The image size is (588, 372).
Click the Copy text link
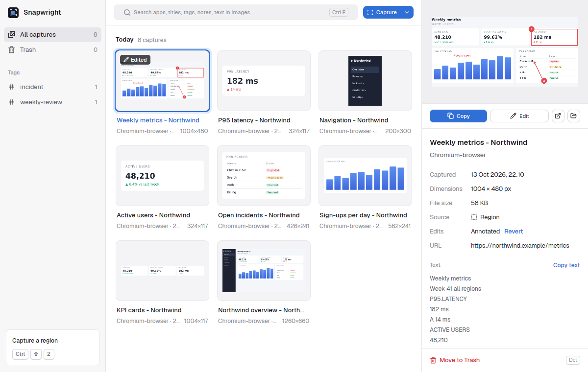pyautogui.click(x=566, y=265)
